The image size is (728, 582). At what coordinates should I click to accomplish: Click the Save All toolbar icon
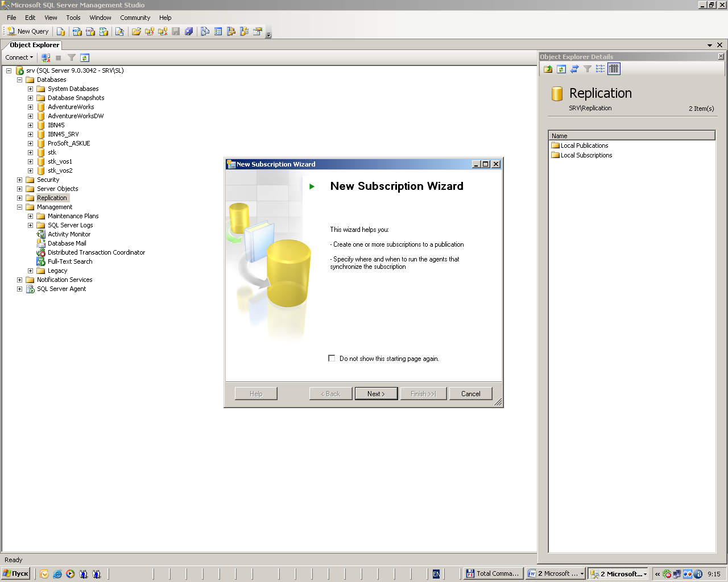point(189,31)
